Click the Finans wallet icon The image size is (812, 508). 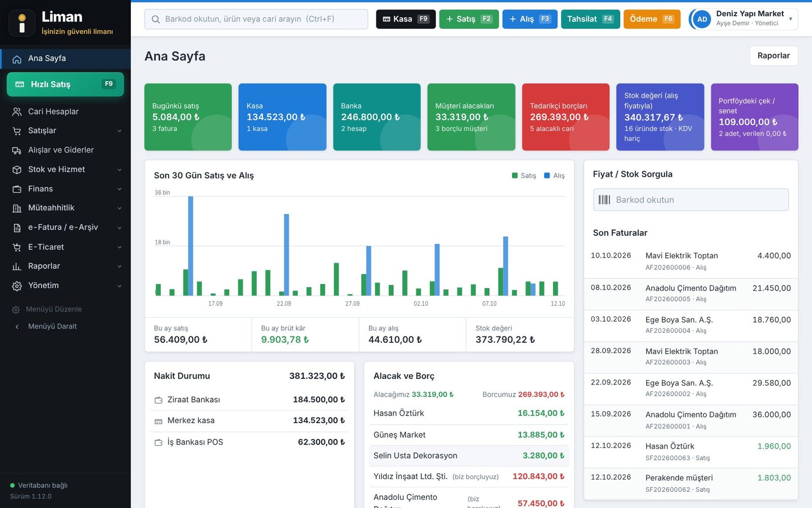(17, 189)
